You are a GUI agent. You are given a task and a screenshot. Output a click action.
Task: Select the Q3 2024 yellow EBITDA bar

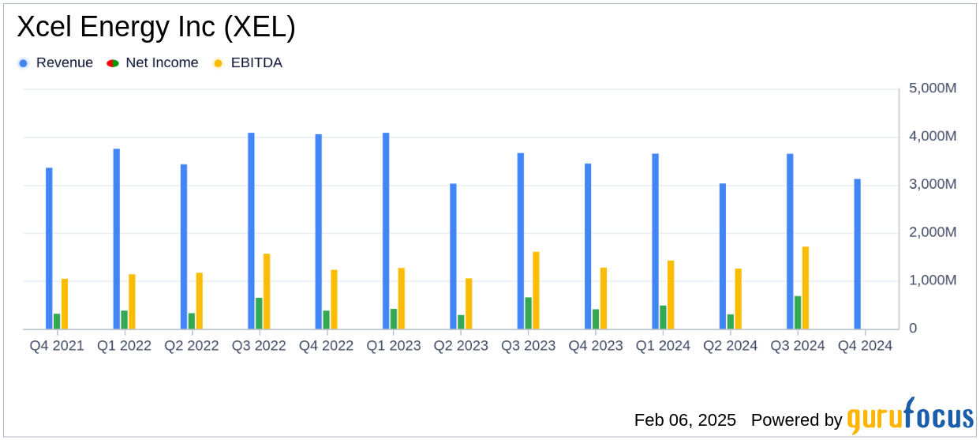click(806, 288)
